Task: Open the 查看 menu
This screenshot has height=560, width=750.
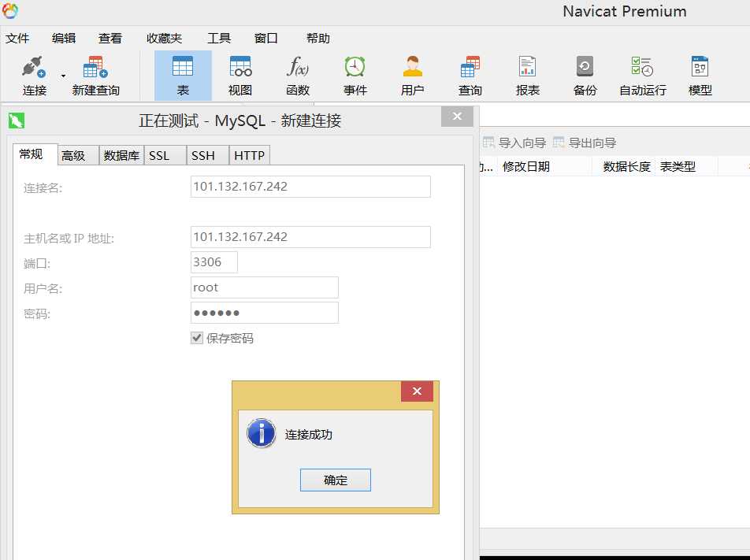Action: pyautogui.click(x=110, y=39)
